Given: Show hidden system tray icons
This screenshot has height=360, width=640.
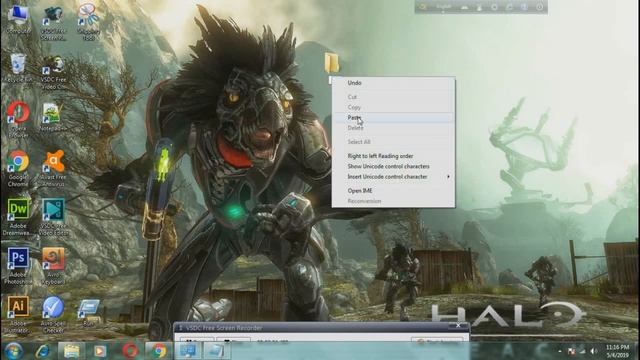Looking at the screenshot, I should (560, 351).
